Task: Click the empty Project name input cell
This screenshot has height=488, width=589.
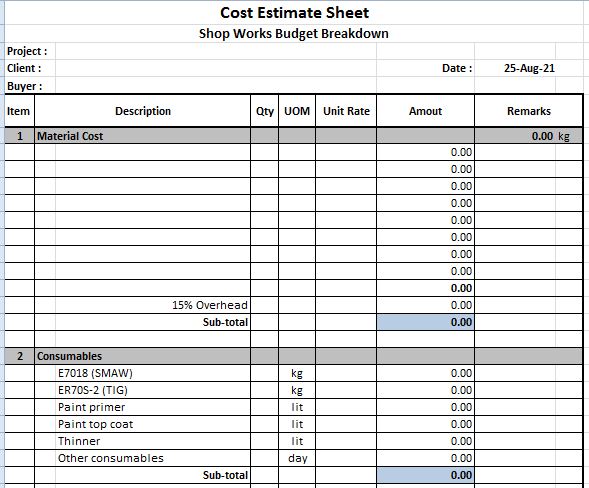Action: tap(216, 51)
